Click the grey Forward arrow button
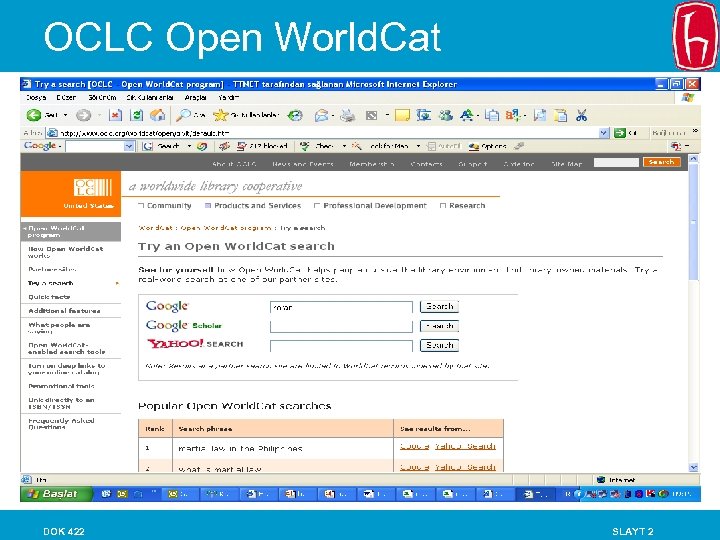Image resolution: width=720 pixels, height=540 pixels. click(x=83, y=115)
